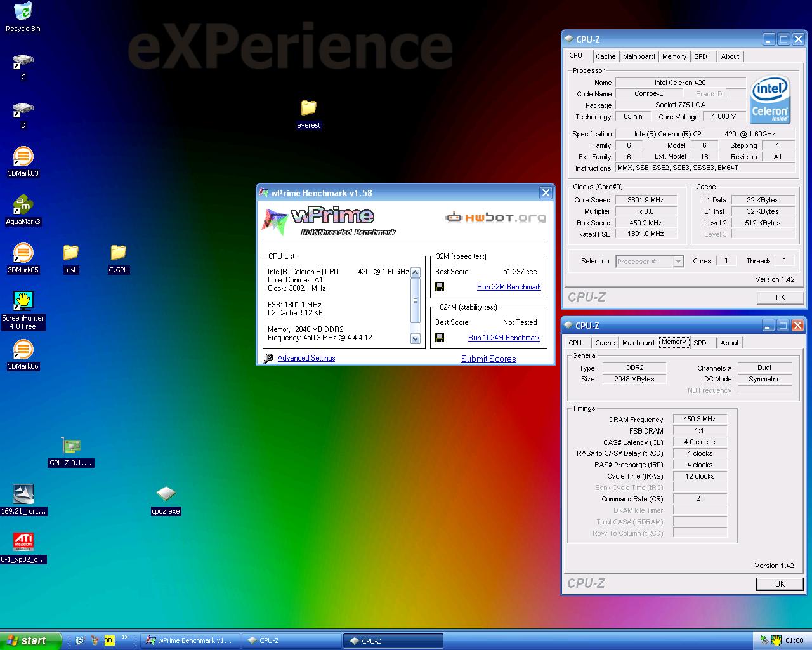This screenshot has width=812, height=650.
Task: Switch to Memory tab in top CPU-Z
Action: [x=674, y=56]
